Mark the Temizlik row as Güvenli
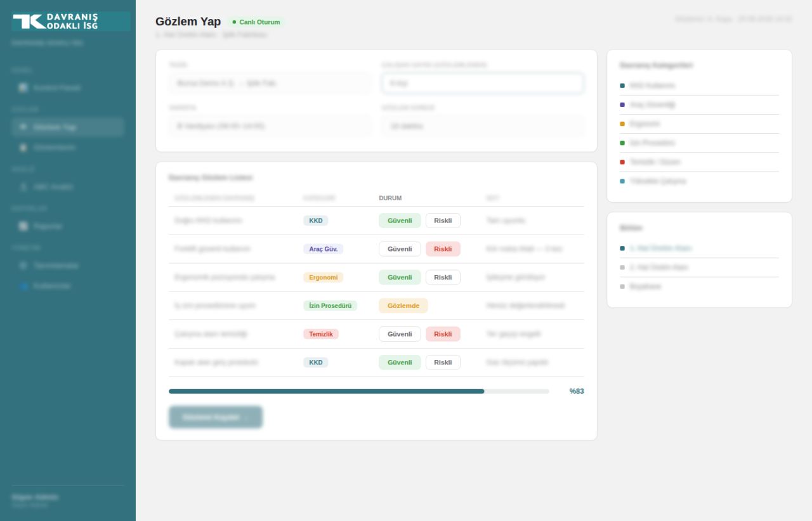The image size is (812, 521). (x=400, y=334)
